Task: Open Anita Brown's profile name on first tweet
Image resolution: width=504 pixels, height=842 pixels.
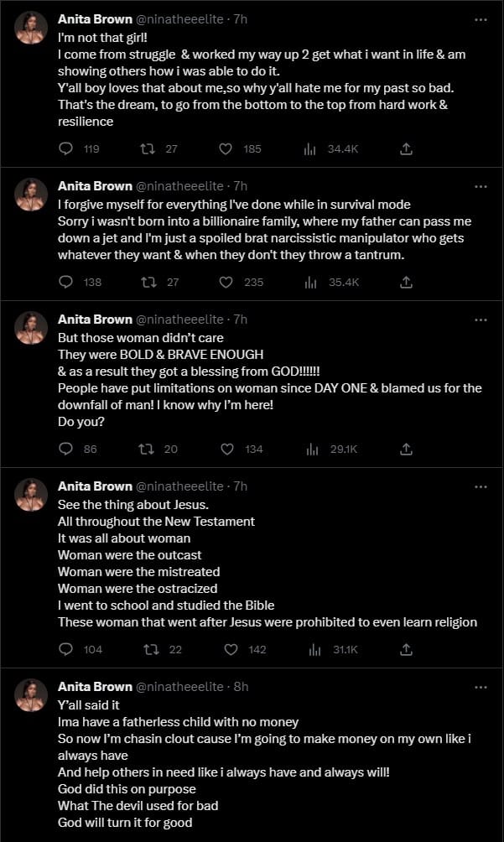Action: point(95,18)
